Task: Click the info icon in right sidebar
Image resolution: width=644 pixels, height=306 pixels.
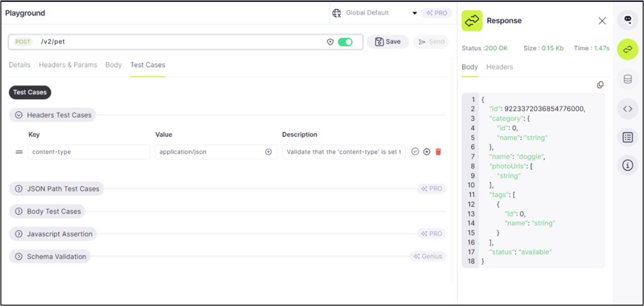Action: 627,166
